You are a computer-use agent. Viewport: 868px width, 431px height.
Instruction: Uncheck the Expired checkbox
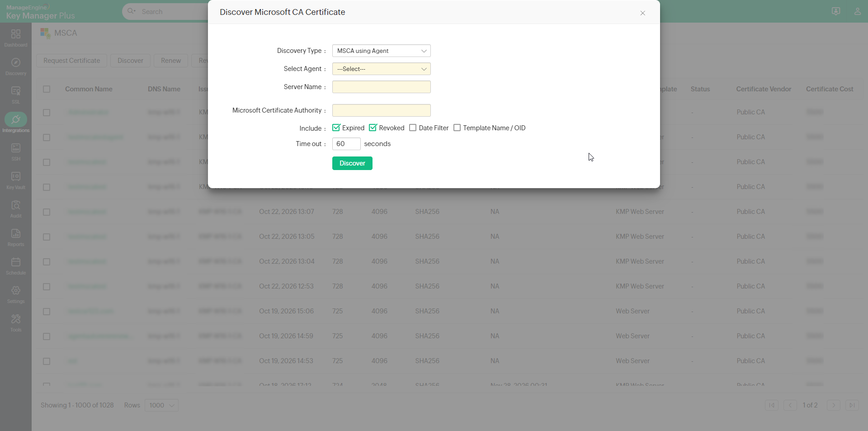336,128
